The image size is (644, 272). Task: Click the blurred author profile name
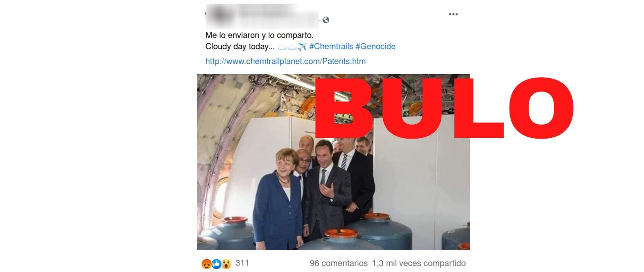[262, 16]
